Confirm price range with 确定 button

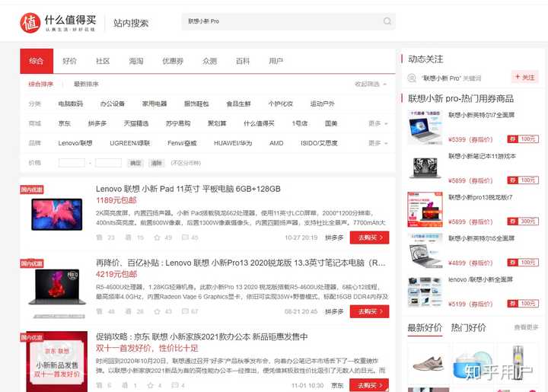click(x=135, y=163)
